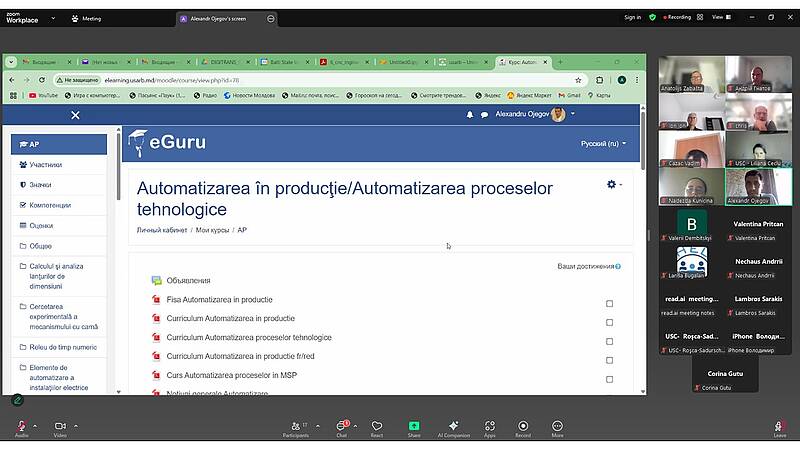Screen dimensions: 800x450
Task: Bookmark the page with the star icon
Action: pyautogui.click(x=578, y=80)
